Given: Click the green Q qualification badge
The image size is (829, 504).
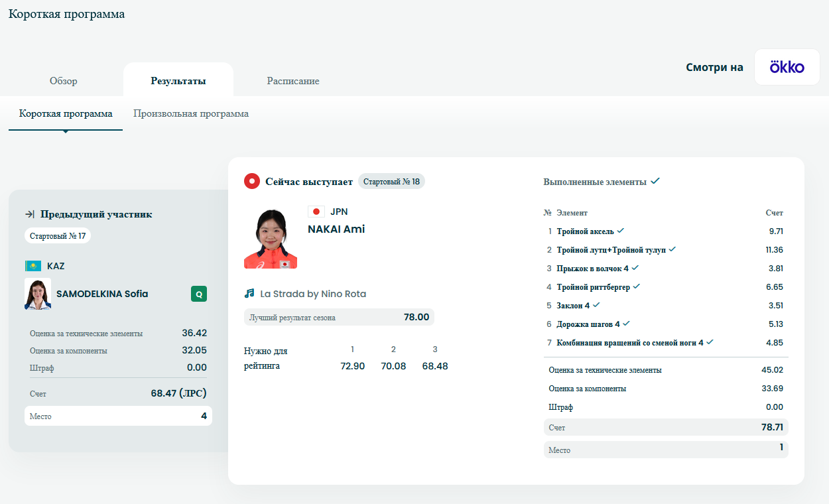Looking at the screenshot, I should click(199, 294).
